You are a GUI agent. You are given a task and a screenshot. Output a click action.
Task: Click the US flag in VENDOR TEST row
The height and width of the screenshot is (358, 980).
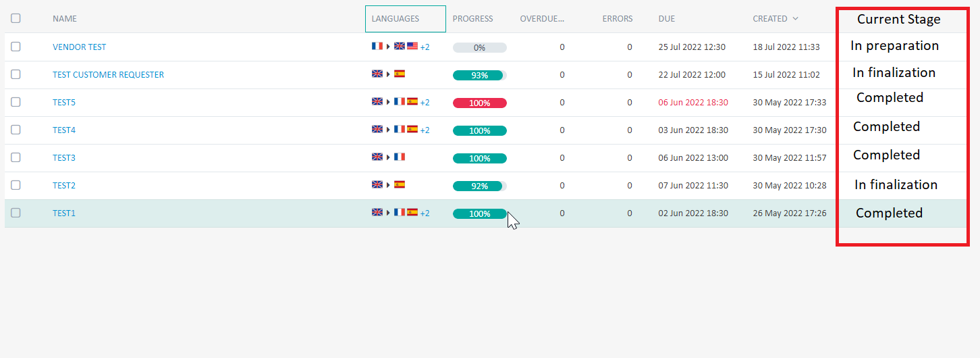[x=412, y=46]
